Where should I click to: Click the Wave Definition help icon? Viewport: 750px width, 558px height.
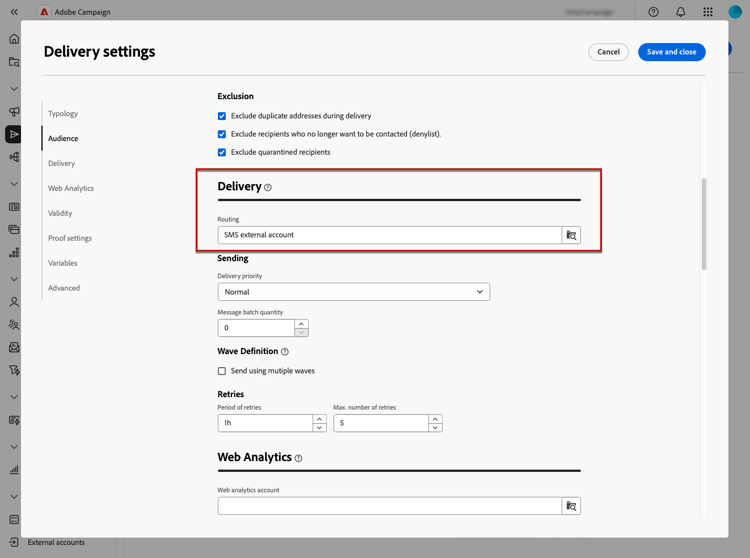(285, 352)
